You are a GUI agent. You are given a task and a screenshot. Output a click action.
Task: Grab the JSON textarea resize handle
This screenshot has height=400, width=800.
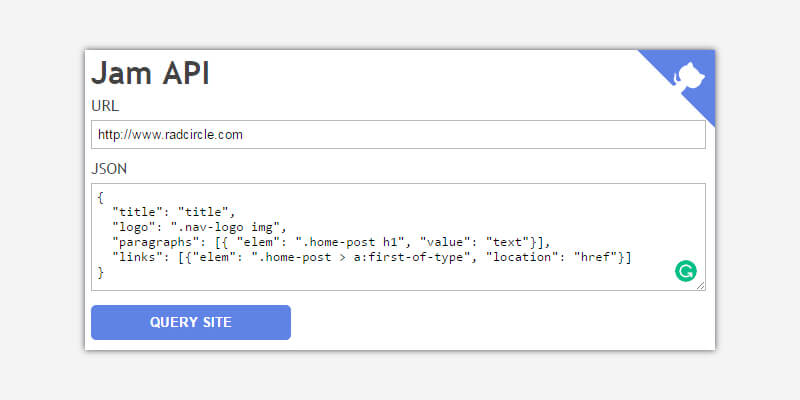(701, 286)
